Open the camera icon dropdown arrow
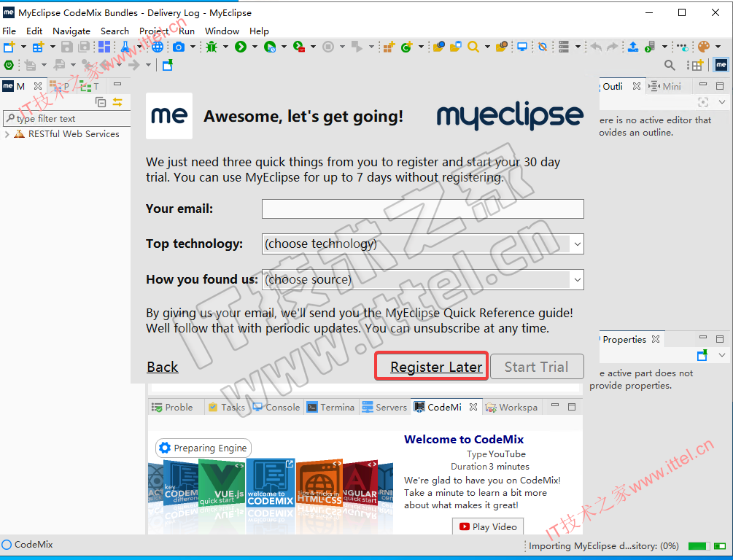 click(x=193, y=47)
